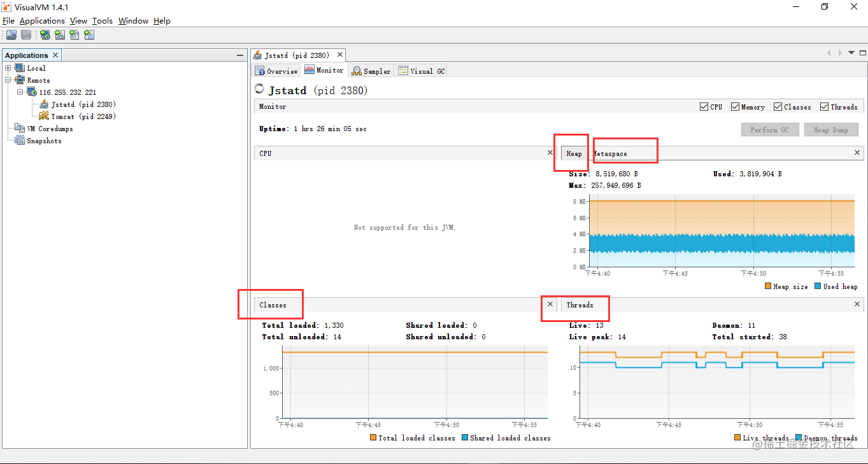This screenshot has height=464, width=868.
Task: Collapse the Remote tree node
Action: coord(8,80)
